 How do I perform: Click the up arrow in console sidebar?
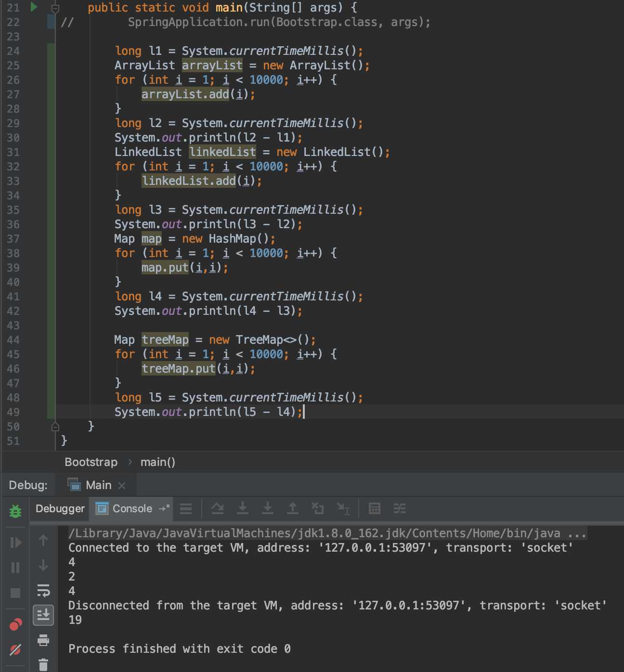pos(43,540)
